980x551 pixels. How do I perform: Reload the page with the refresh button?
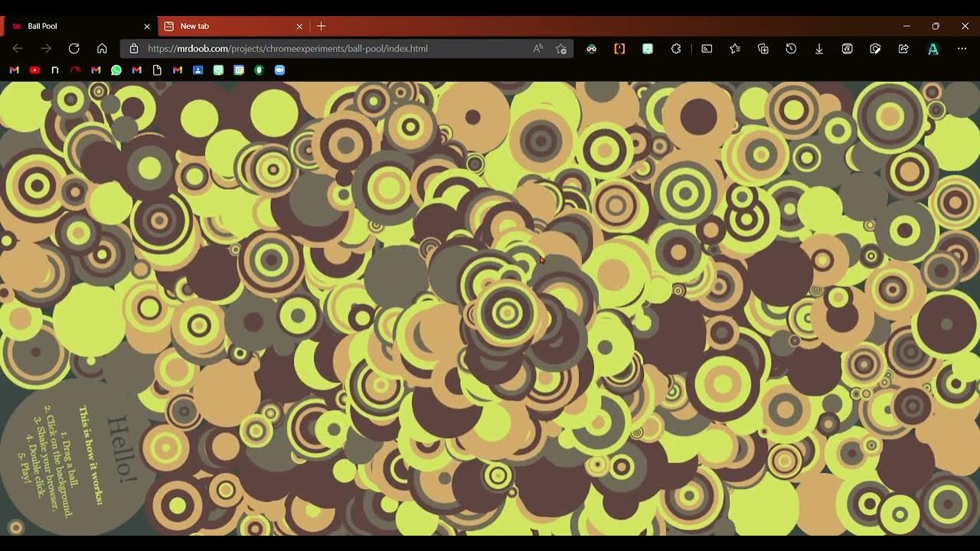coord(73,48)
